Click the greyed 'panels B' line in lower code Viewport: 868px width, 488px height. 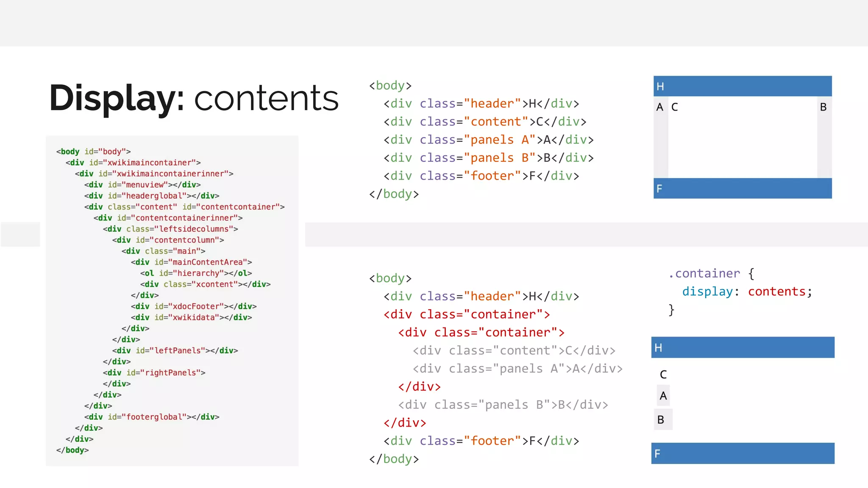click(503, 405)
